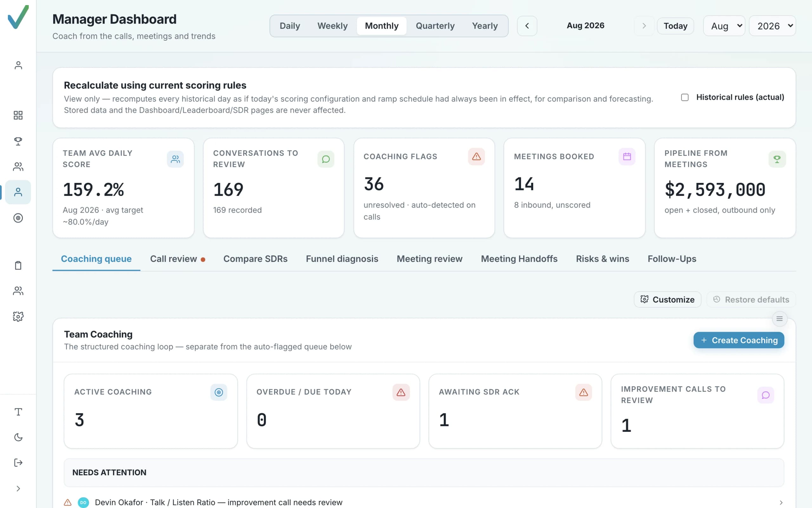The width and height of the screenshot is (812, 508).
Task: Select the Weekly period option
Action: [332, 26]
